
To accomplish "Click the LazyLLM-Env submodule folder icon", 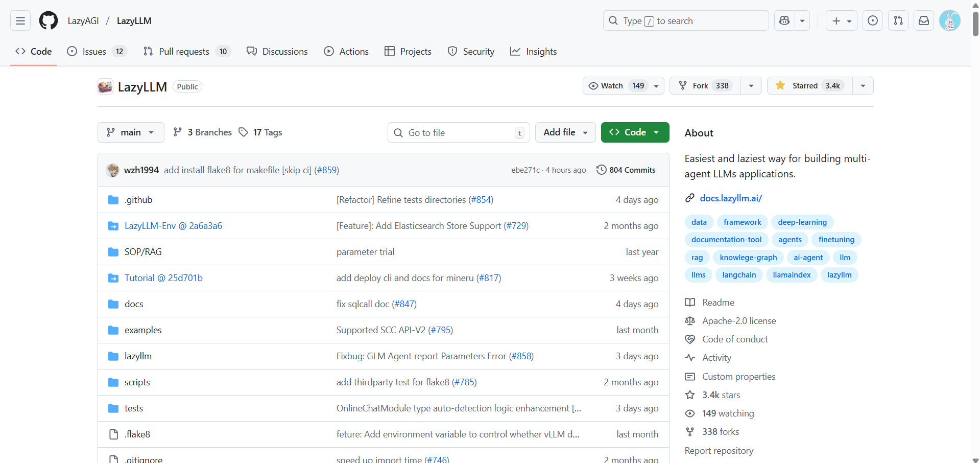I will click(x=113, y=226).
